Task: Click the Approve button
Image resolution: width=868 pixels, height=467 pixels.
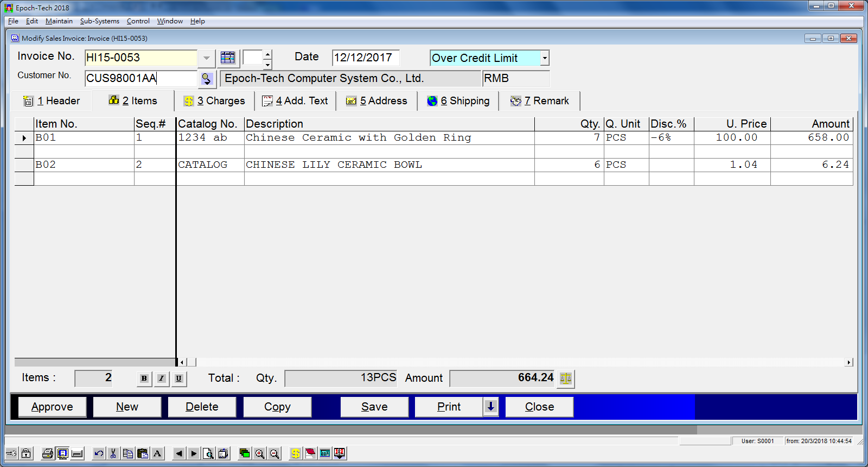Action: click(52, 407)
